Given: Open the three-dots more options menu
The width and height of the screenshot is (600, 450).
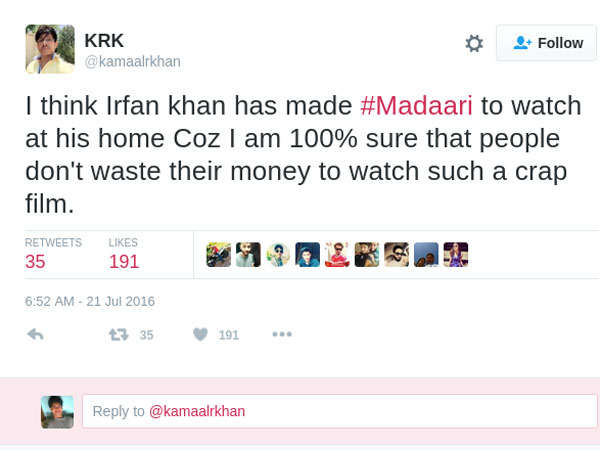Looking at the screenshot, I should (282, 334).
